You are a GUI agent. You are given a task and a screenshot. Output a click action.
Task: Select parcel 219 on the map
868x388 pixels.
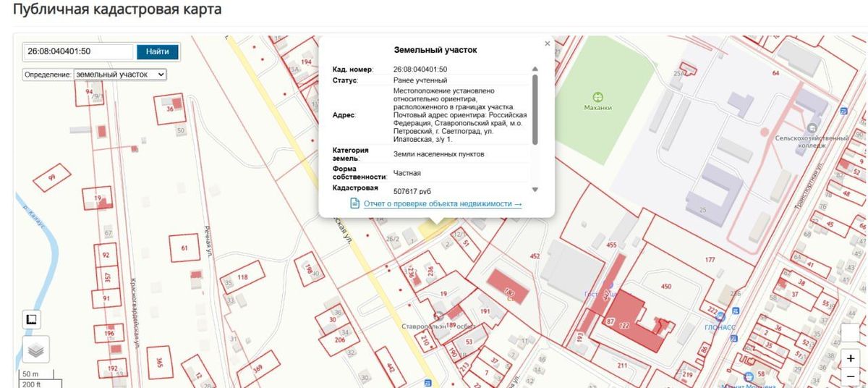tap(687, 374)
